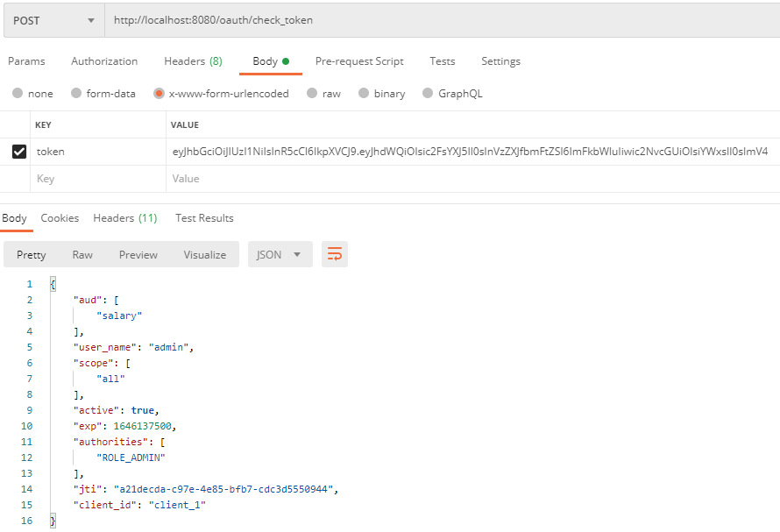Image resolution: width=780 pixels, height=532 pixels.
Task: Open the Test Results tab
Action: 204,218
